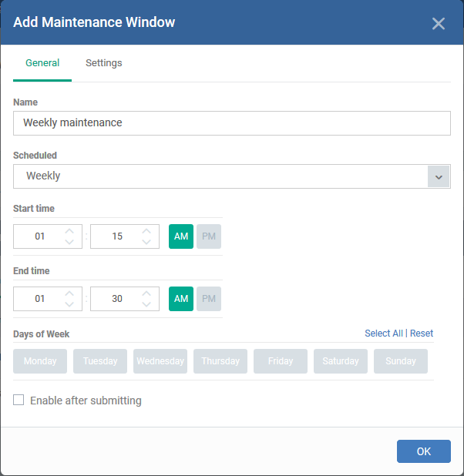The image size is (464, 476).
Task: Open the General tab
Action: click(42, 63)
